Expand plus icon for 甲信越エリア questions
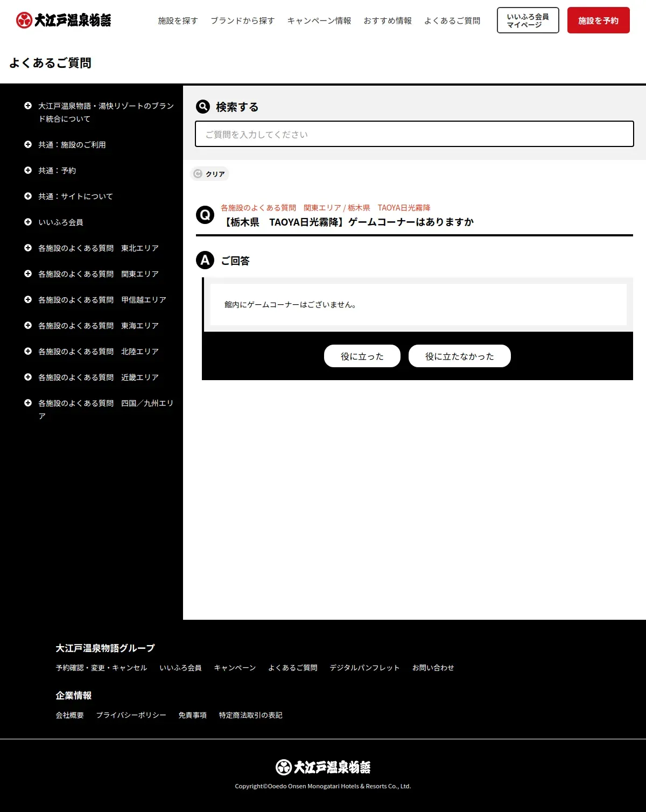This screenshot has height=812, width=646. point(28,299)
